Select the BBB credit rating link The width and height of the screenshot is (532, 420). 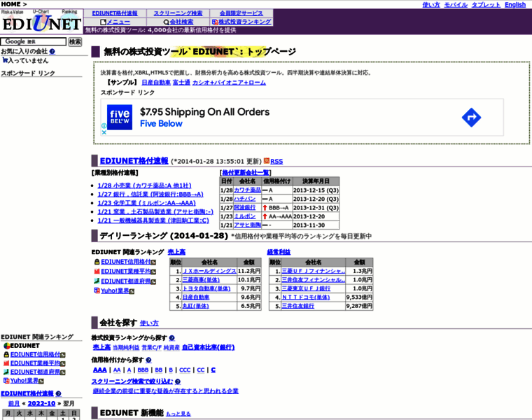(143, 370)
